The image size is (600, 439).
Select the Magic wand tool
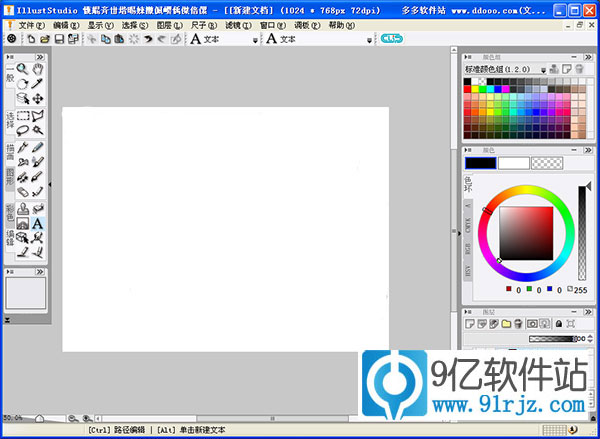(x=38, y=130)
